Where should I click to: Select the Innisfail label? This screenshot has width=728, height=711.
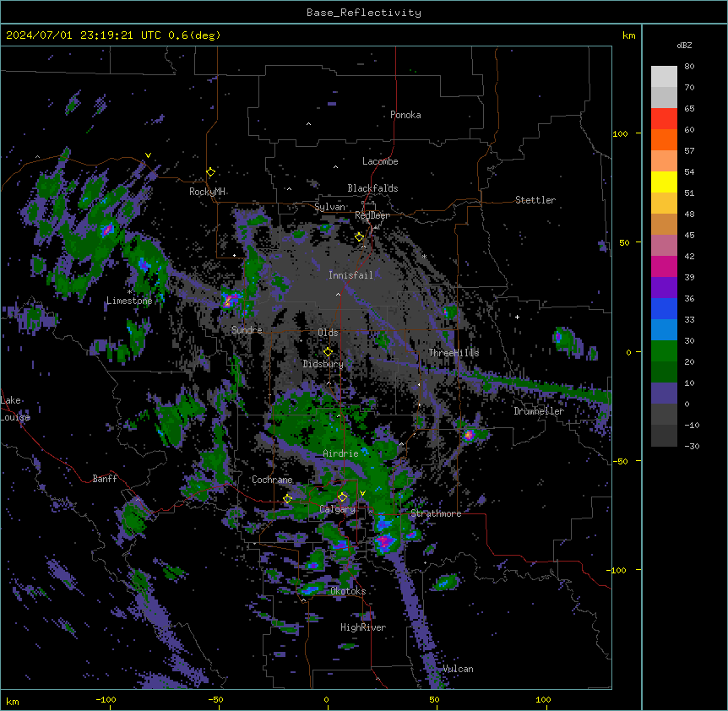(350, 275)
